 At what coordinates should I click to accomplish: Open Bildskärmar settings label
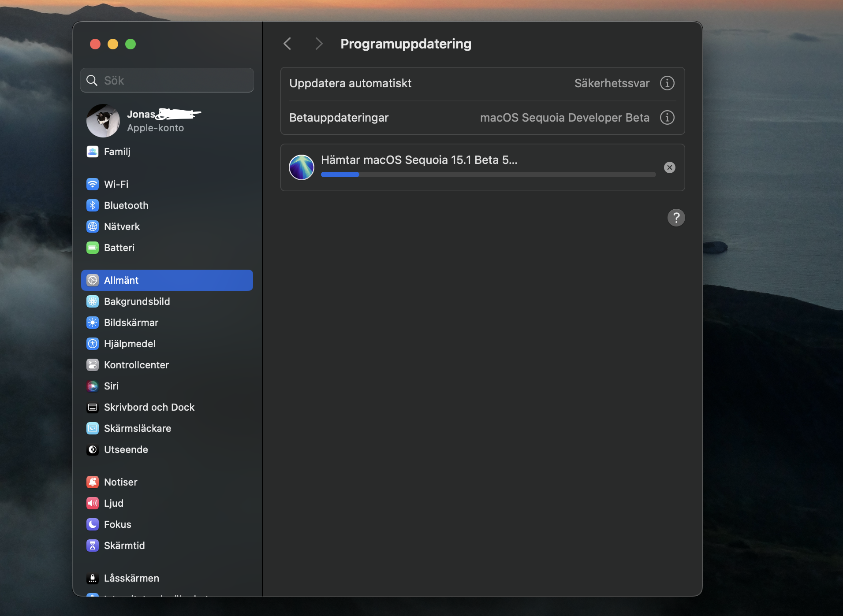pos(131,323)
